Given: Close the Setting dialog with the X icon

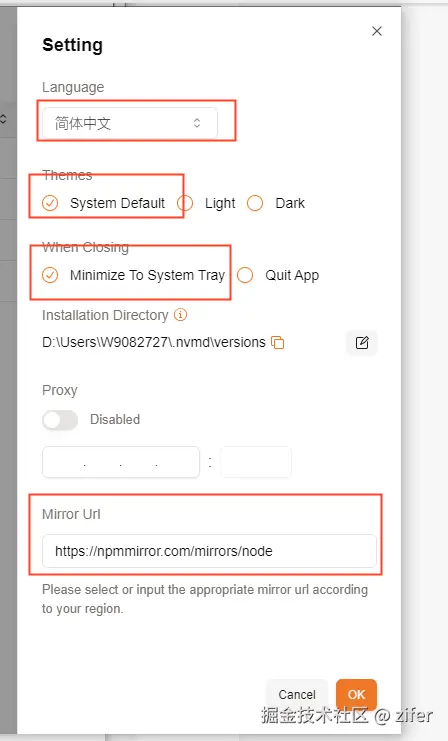Looking at the screenshot, I should click(x=377, y=31).
